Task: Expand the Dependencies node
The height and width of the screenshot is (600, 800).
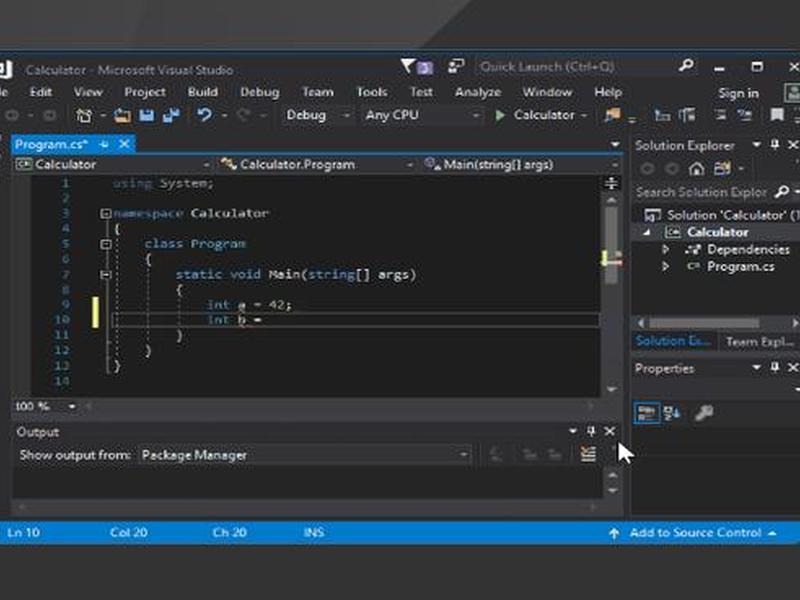Action: (x=665, y=249)
